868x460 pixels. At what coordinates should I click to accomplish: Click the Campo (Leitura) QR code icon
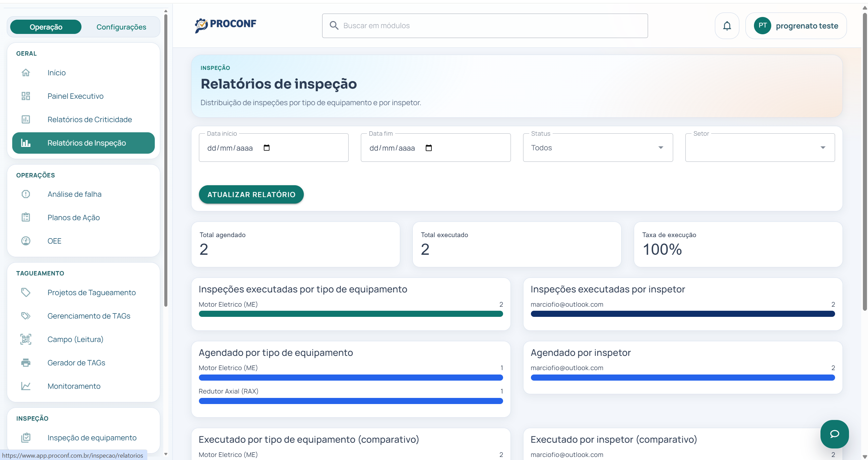pyautogui.click(x=26, y=339)
